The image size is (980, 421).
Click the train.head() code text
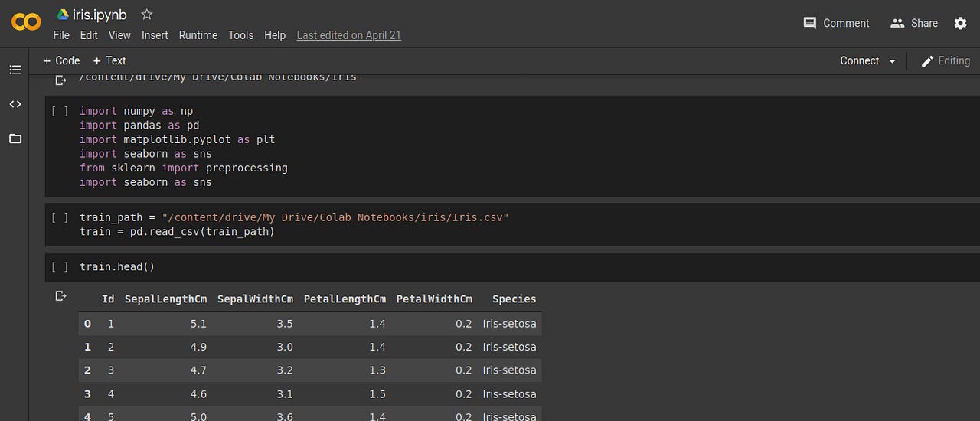point(117,266)
